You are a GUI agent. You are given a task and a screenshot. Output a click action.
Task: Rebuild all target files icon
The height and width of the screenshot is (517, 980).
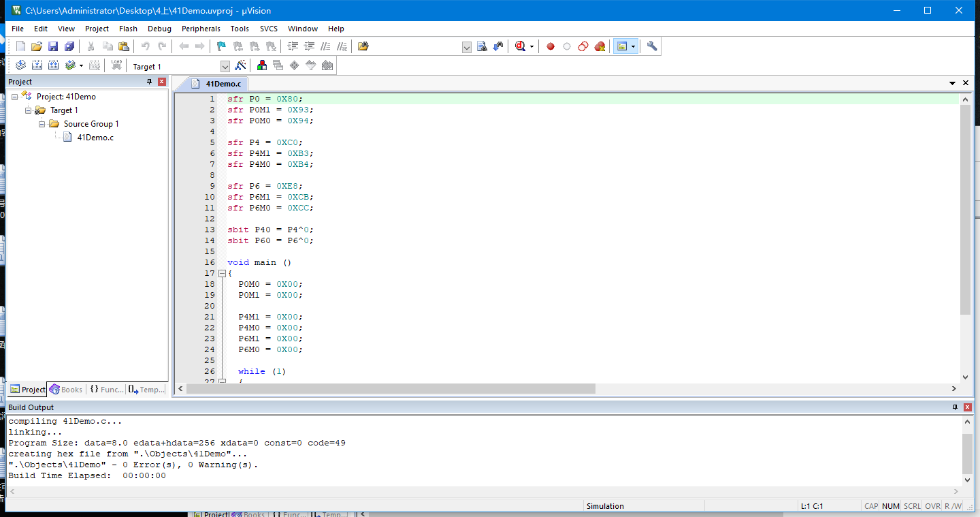53,65
